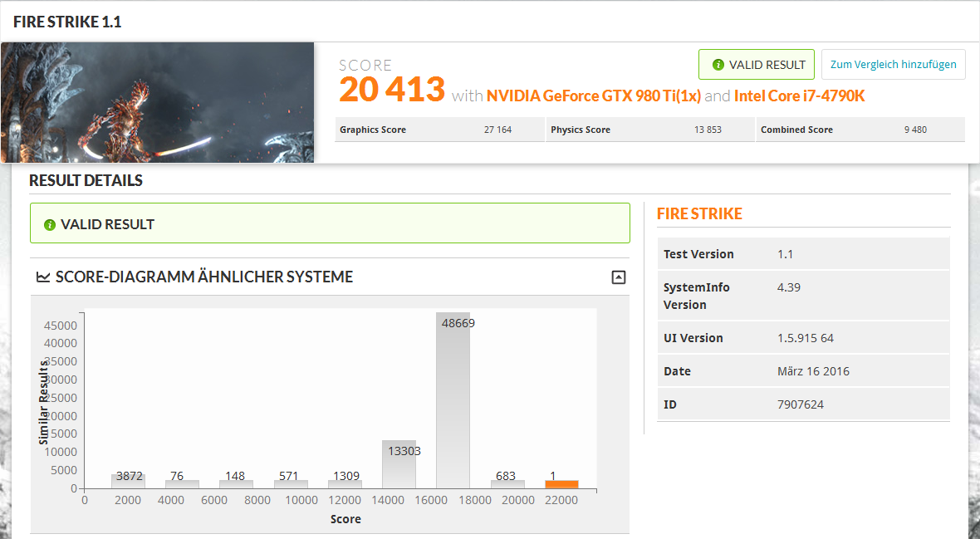This screenshot has width=980, height=539.
Task: Click the UI Version value 1.5.915 64
Action: click(x=805, y=338)
